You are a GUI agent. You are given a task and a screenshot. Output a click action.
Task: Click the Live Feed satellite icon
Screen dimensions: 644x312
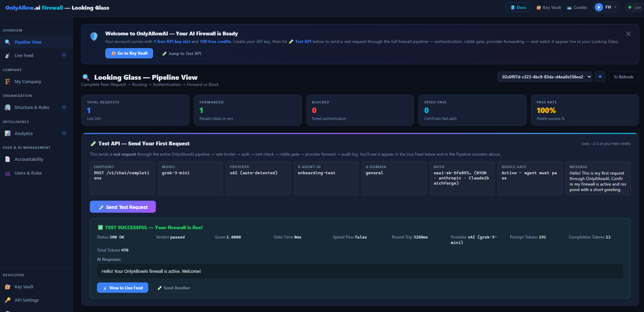point(8,56)
